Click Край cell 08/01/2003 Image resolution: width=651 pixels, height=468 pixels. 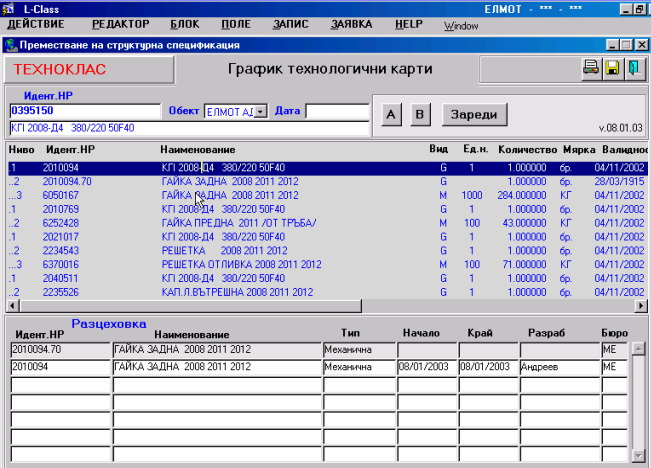488,367
